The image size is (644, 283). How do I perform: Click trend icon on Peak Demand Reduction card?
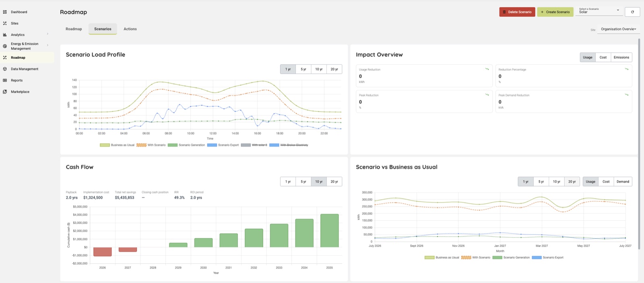tap(627, 94)
